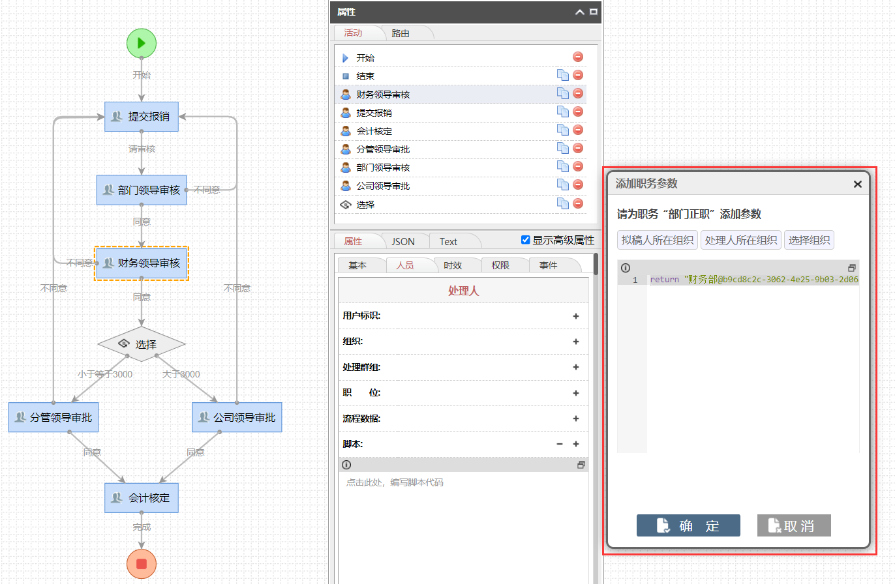The image size is (895, 588).
Task: Select the 公司领导审批 activity node
Action: point(237,417)
